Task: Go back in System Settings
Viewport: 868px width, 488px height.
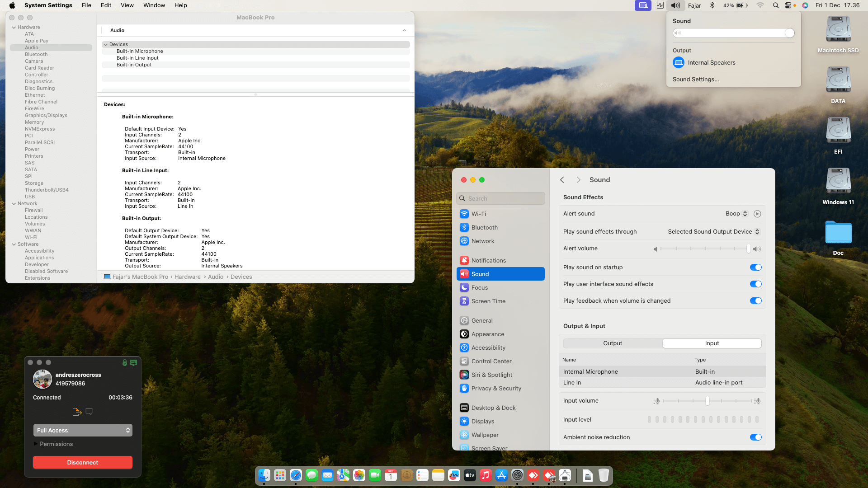Action: pos(562,180)
